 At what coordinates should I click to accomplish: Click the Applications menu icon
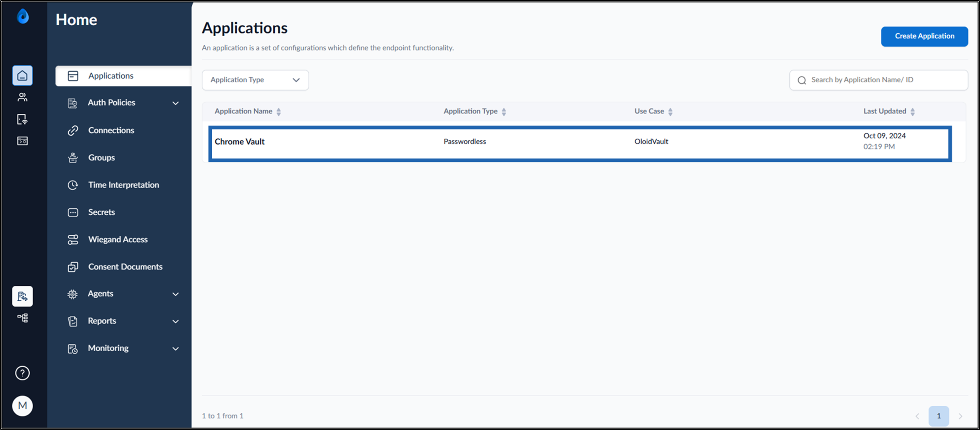(x=73, y=76)
